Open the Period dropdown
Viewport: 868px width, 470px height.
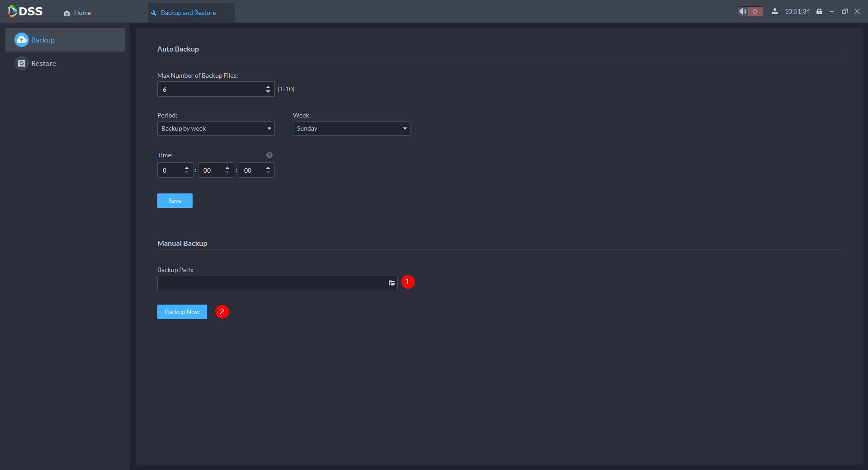click(x=216, y=128)
